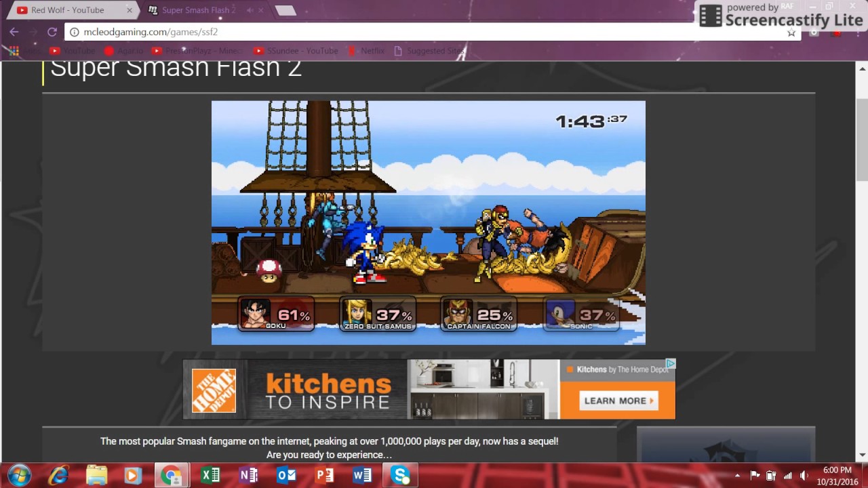Open Word from the taskbar
The width and height of the screenshot is (868, 488).
point(362,475)
